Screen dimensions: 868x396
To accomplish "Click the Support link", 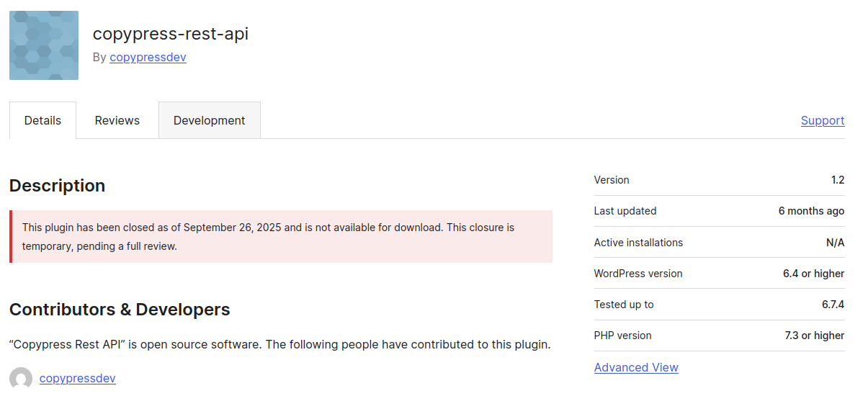I will pyautogui.click(x=822, y=120).
